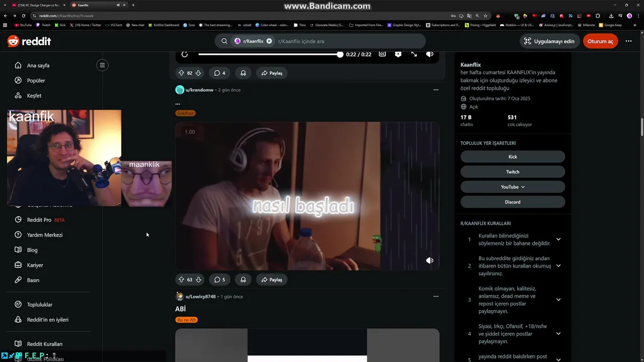
Task: Downvote the post with 82 votes
Action: (198, 73)
